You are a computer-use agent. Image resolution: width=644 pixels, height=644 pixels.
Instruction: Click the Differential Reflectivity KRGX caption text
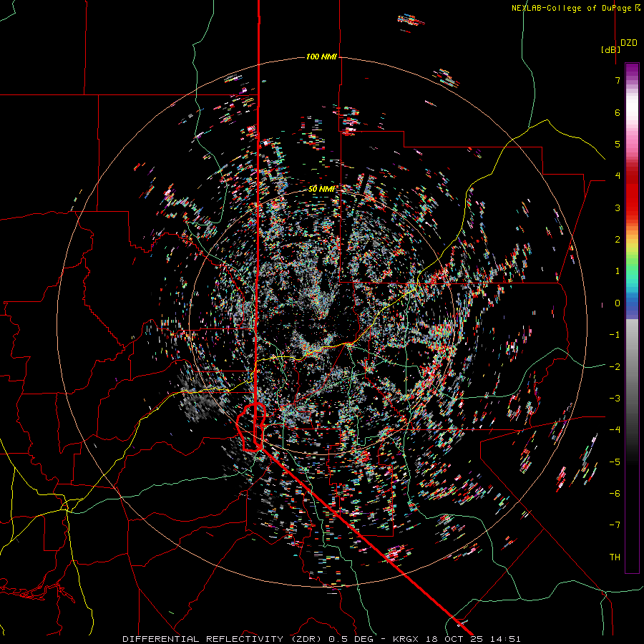pos(321,639)
